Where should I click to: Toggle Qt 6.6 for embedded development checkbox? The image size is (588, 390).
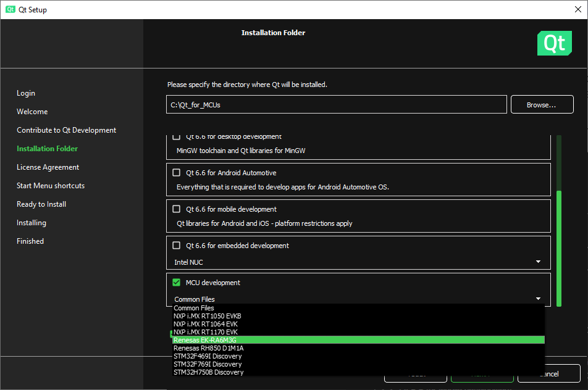(x=177, y=246)
